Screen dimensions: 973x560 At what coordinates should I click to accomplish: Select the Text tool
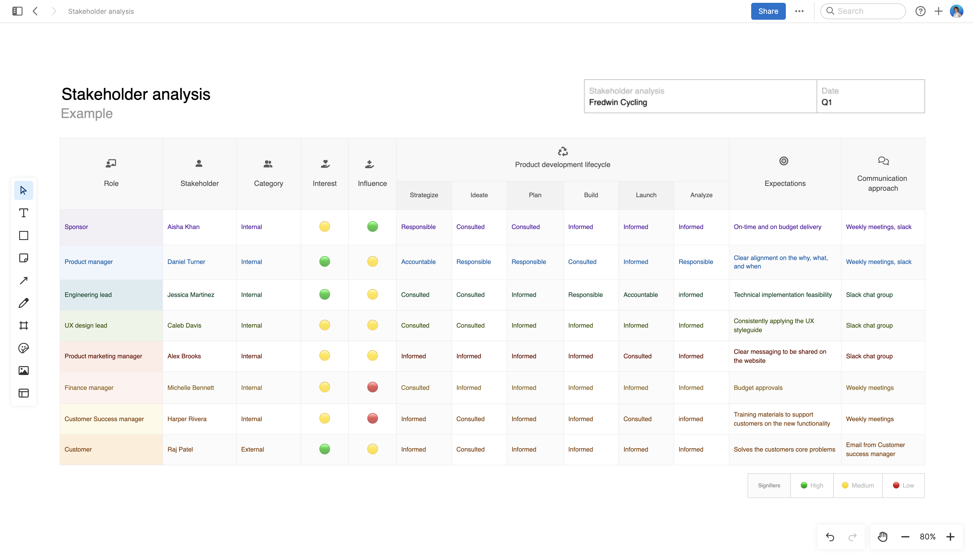pyautogui.click(x=23, y=213)
